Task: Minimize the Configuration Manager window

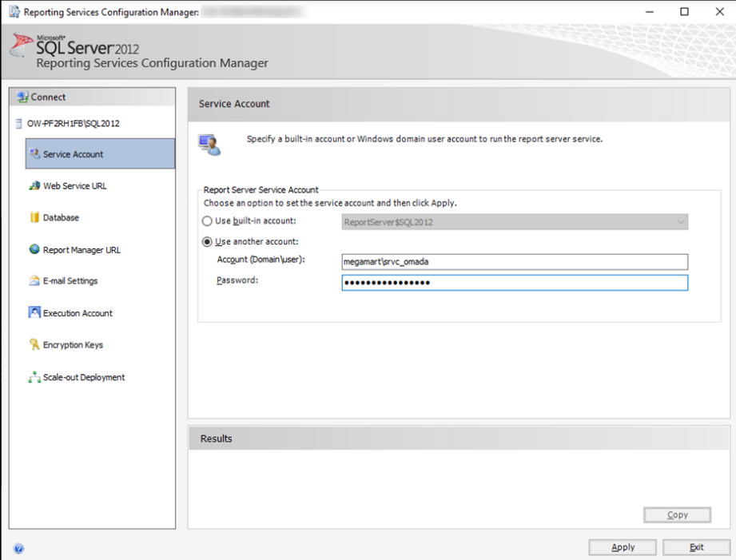Action: click(x=650, y=12)
